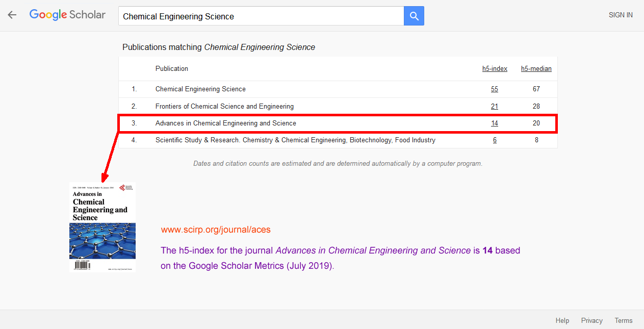The image size is (644, 329).
Task: Open h5-index 14 for Advances journal
Action: tap(495, 123)
